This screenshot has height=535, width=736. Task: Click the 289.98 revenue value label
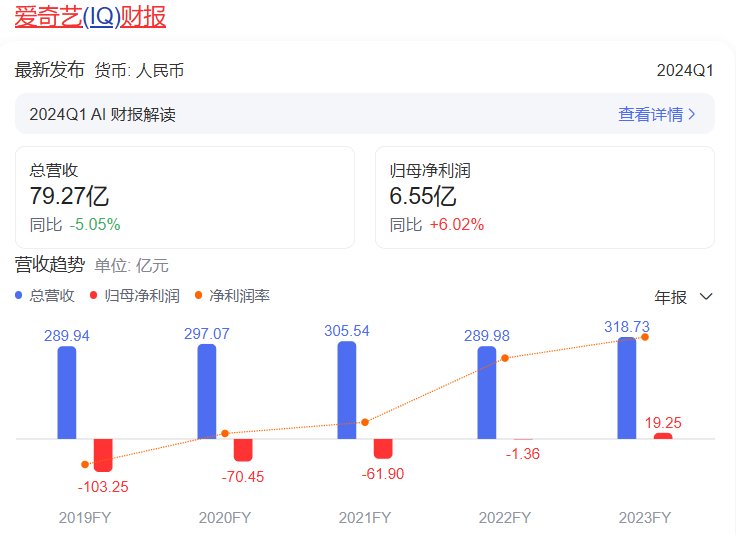click(487, 336)
